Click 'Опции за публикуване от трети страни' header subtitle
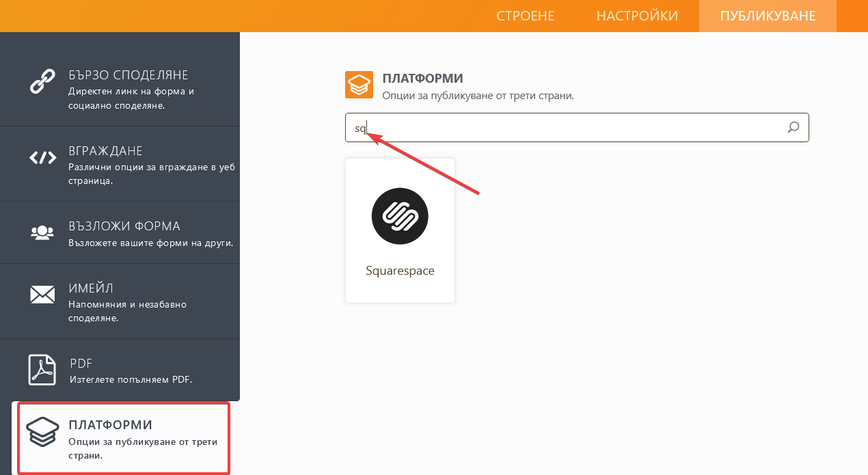This screenshot has height=475, width=868. click(478, 96)
